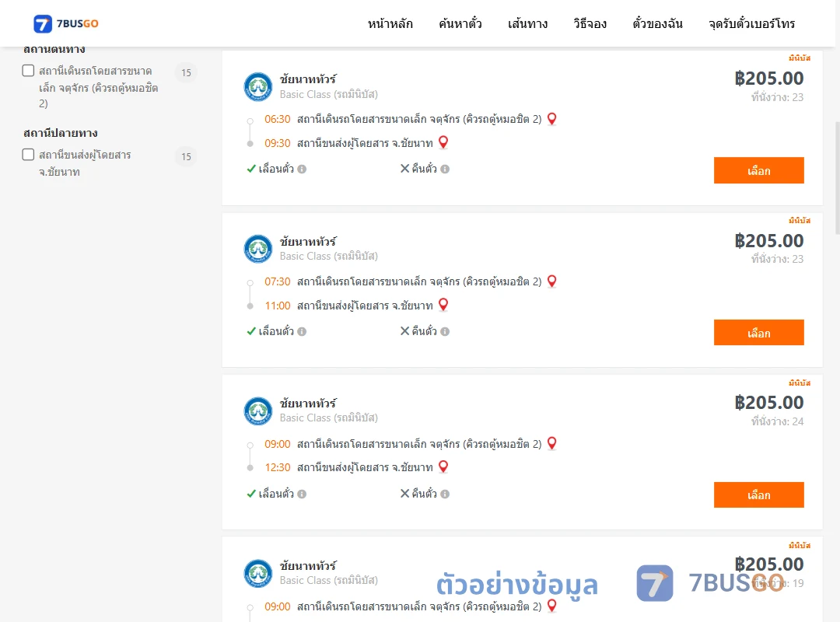Open map pin for 07:30 departure station
The width and height of the screenshot is (840, 622).
[551, 281]
